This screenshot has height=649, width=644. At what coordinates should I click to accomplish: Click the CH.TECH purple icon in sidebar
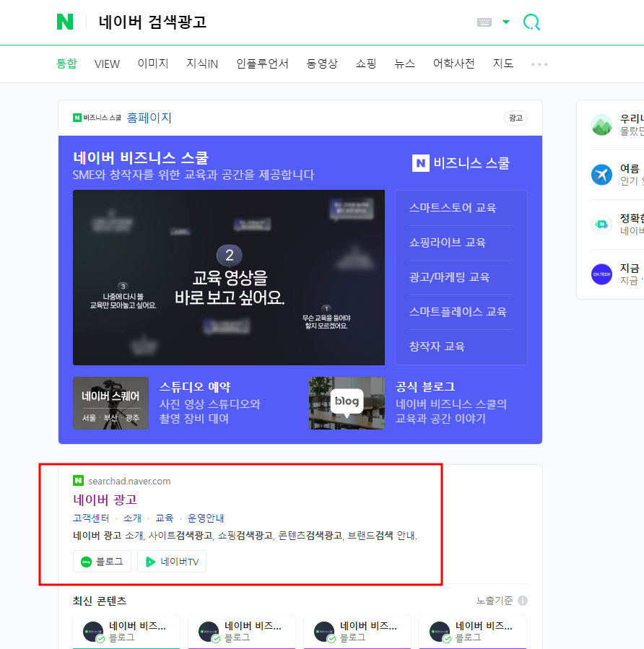click(x=601, y=274)
